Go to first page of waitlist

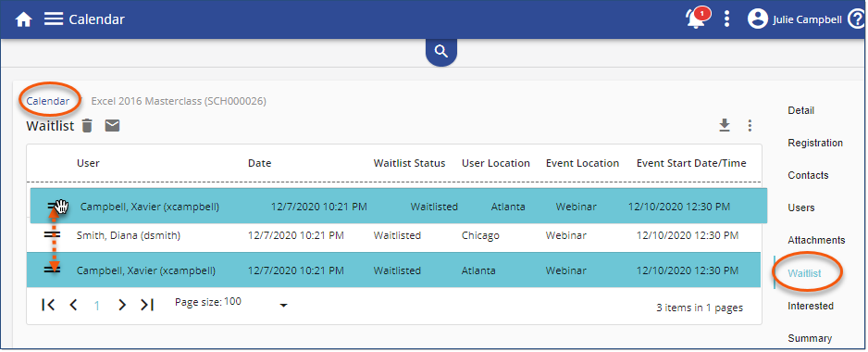click(48, 305)
